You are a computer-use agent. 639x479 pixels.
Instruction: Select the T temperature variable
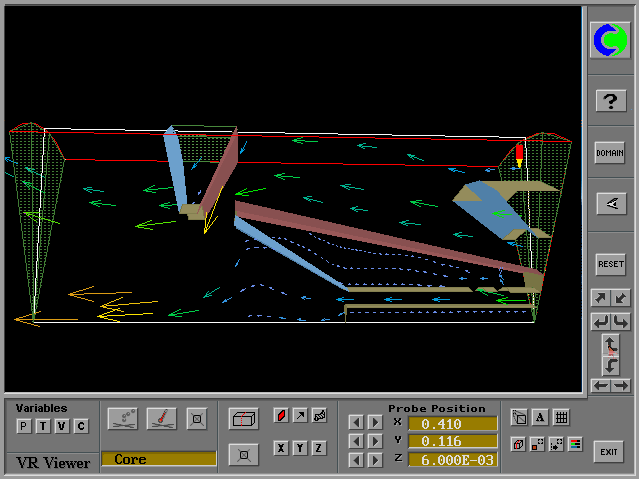(43, 427)
